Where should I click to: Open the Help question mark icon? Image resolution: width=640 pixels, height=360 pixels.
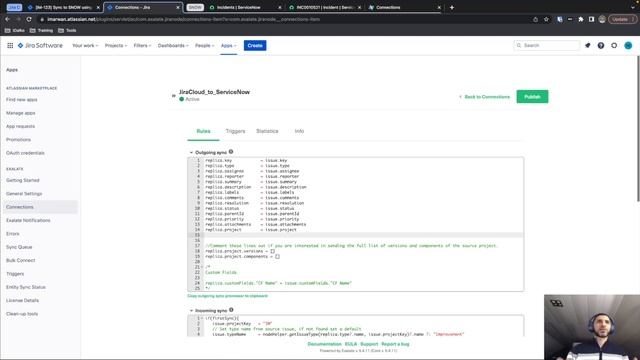[601, 45]
